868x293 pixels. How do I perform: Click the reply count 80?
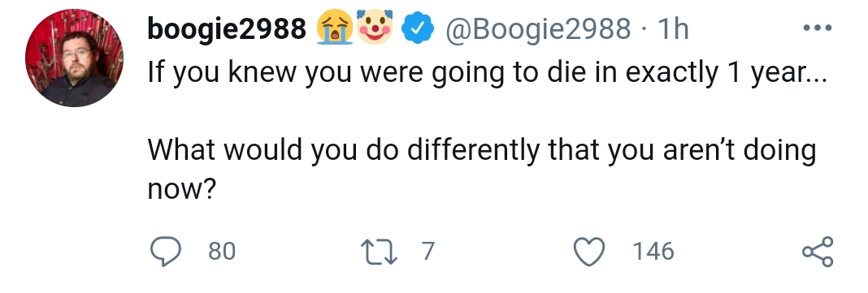point(222,252)
